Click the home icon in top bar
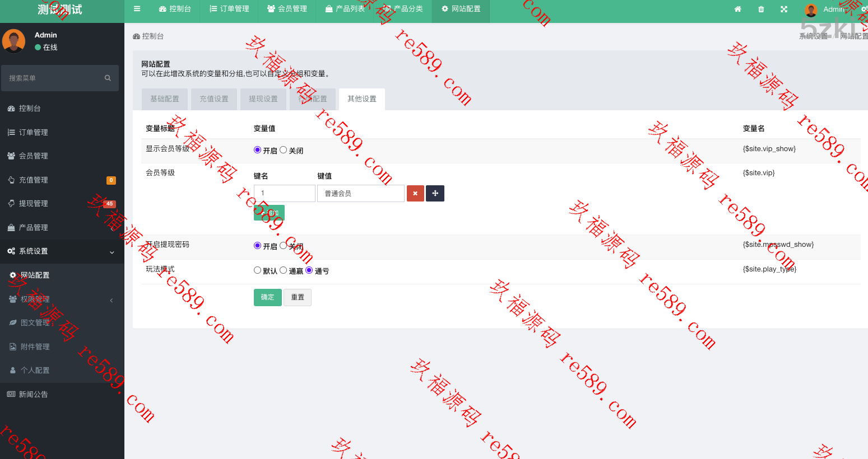The image size is (868, 459). (737, 9)
